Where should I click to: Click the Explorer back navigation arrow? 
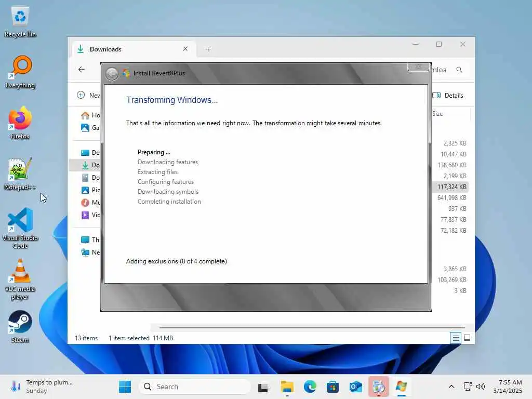click(x=82, y=70)
